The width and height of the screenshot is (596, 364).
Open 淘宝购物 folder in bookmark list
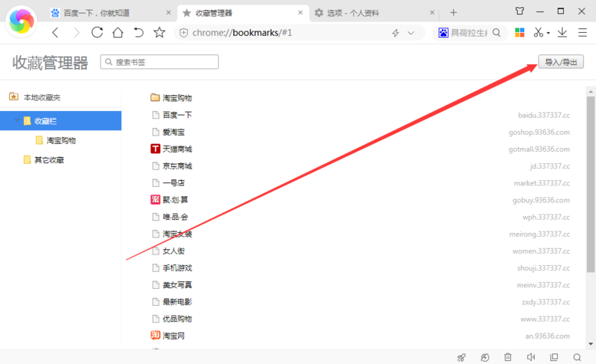(x=177, y=98)
